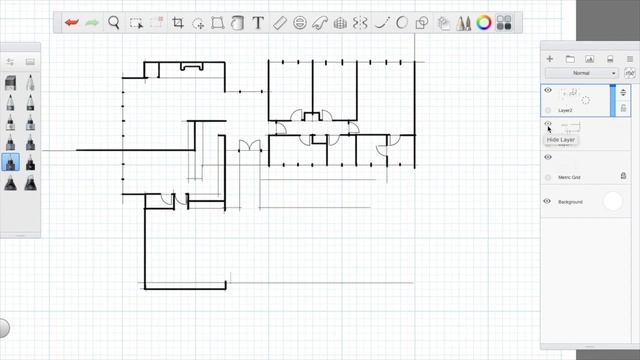Select the highlighted blue brush in palette
The height and width of the screenshot is (360, 640).
pos(10,162)
